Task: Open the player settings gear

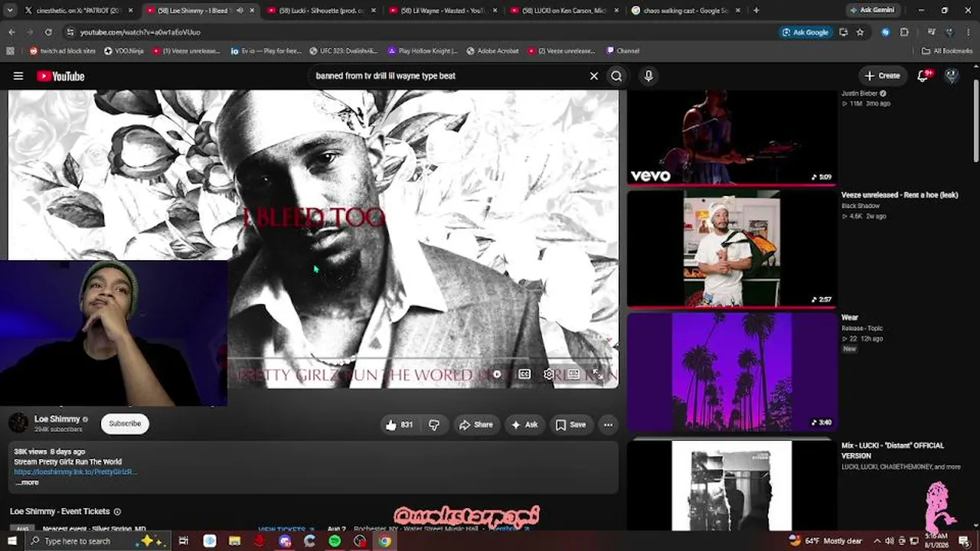Action: coord(549,374)
